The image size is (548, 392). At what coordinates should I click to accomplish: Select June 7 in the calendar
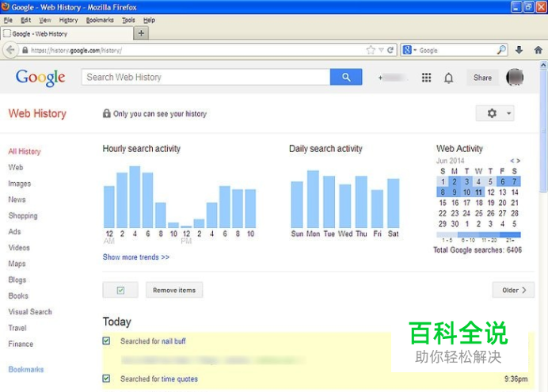(515, 181)
